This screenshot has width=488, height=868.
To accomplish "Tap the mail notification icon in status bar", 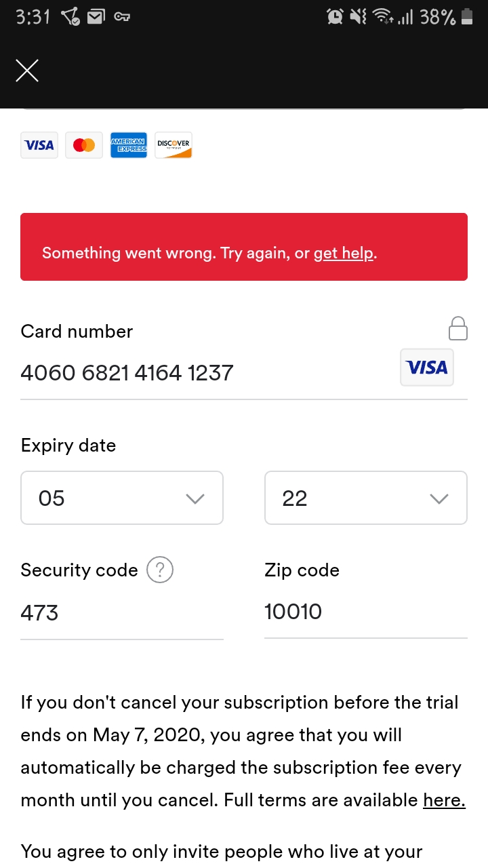I will click(96, 17).
